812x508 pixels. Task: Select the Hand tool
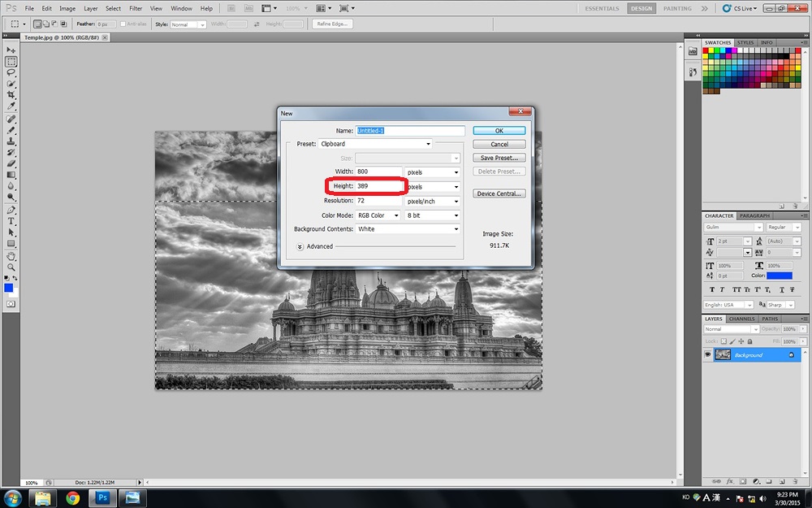point(11,255)
